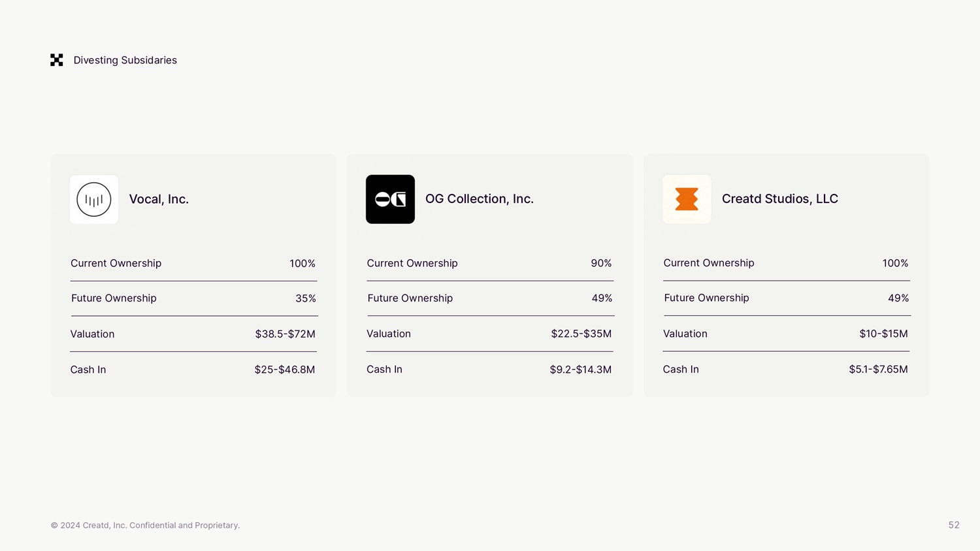Select OG Collection's $9.2-$14.3M cash in
The height and width of the screenshot is (551, 980).
click(580, 370)
